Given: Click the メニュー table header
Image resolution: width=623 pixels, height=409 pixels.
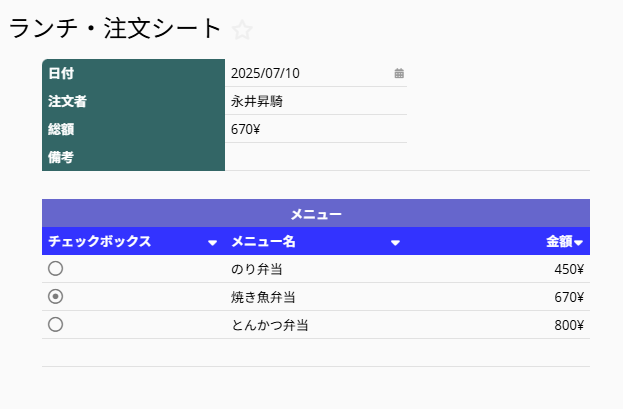Looking at the screenshot, I should pyautogui.click(x=316, y=214).
